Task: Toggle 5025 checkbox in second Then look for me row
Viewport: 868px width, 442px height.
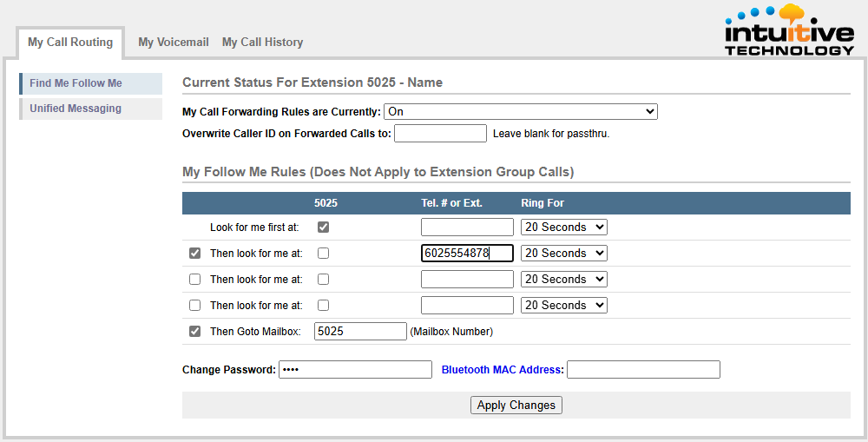Action: coord(323,279)
